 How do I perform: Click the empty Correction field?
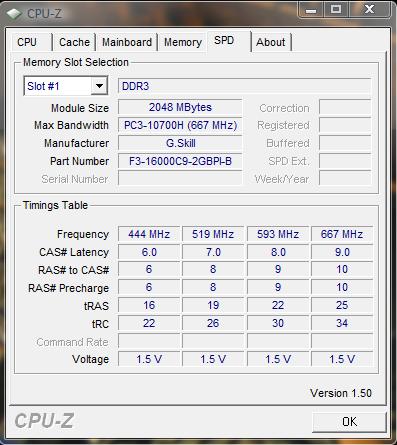pyautogui.click(x=345, y=107)
